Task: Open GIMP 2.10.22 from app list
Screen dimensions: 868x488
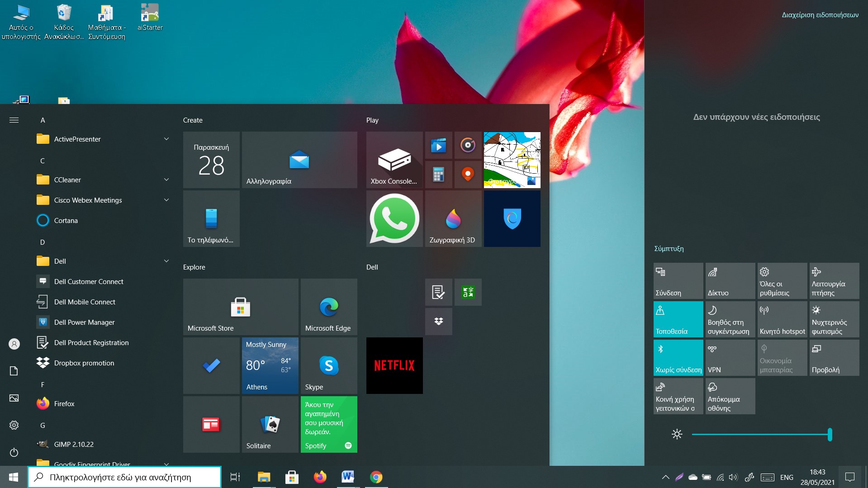Action: click(103, 444)
